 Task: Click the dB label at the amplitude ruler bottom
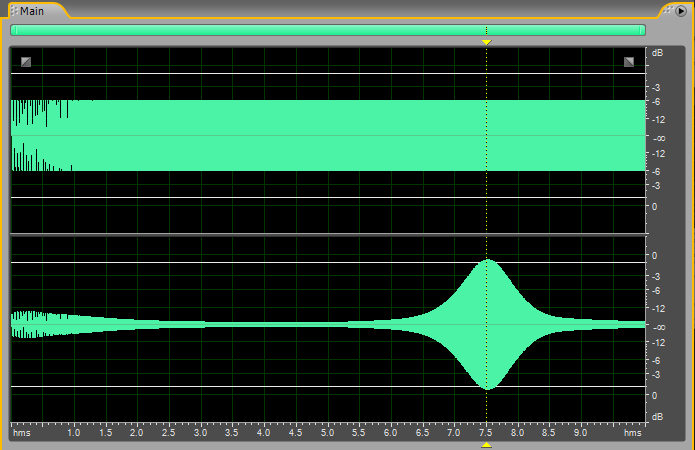(657, 416)
